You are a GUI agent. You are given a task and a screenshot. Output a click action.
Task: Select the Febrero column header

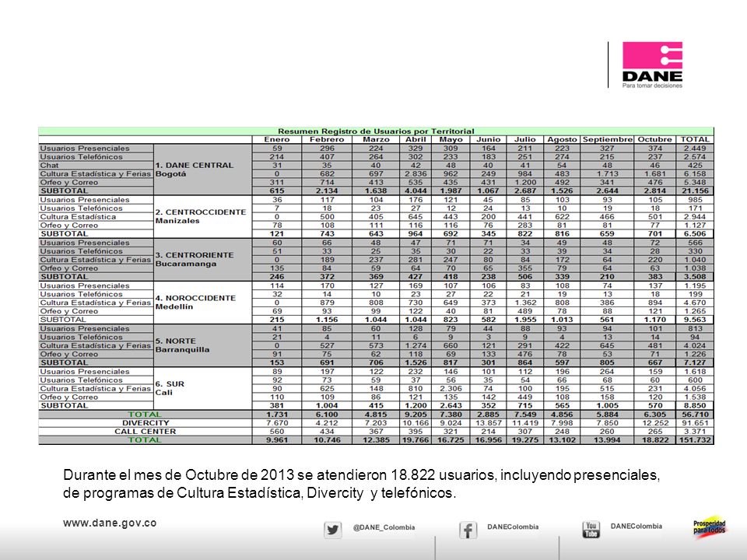pos(327,139)
